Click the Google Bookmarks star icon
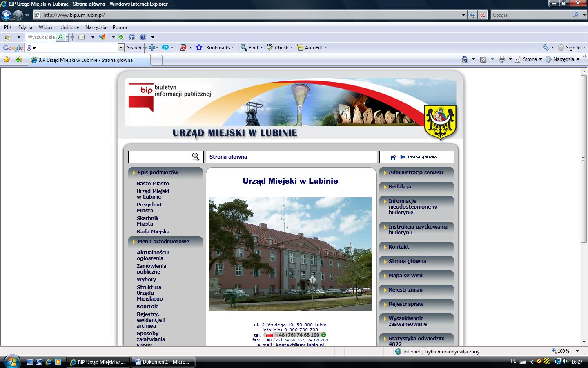The image size is (588, 368). pos(199,47)
